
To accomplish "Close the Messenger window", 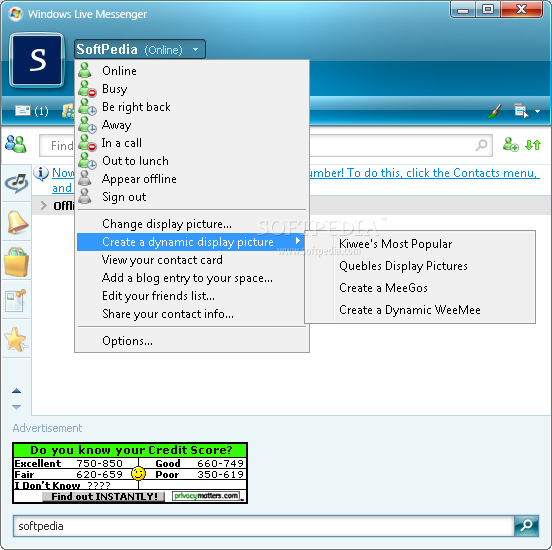I will click(x=521, y=10).
